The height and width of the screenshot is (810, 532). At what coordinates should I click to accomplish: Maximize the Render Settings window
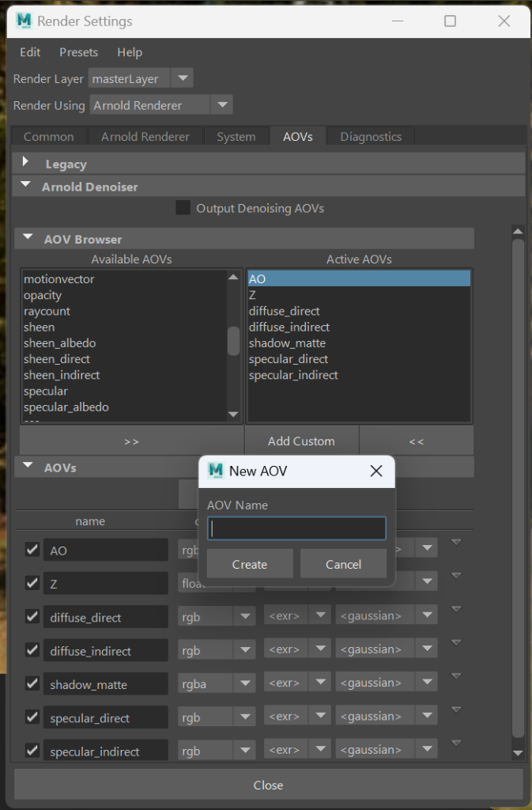pyautogui.click(x=450, y=21)
